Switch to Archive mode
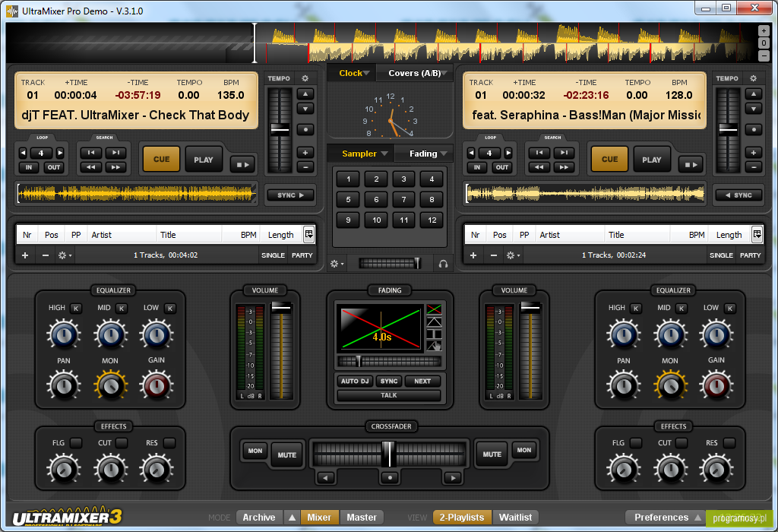778x532 pixels. pyautogui.click(x=259, y=517)
